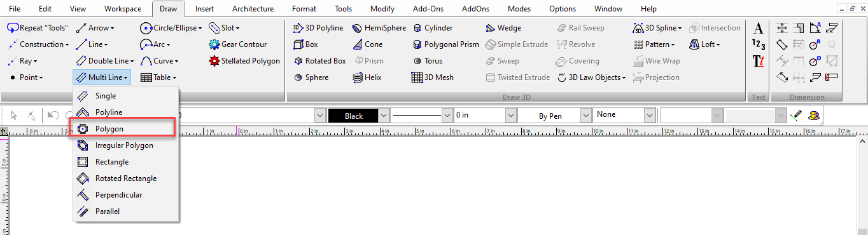Screen dimensions: 868x235
Task: Open the line style pattern dropdown
Action: click(447, 116)
